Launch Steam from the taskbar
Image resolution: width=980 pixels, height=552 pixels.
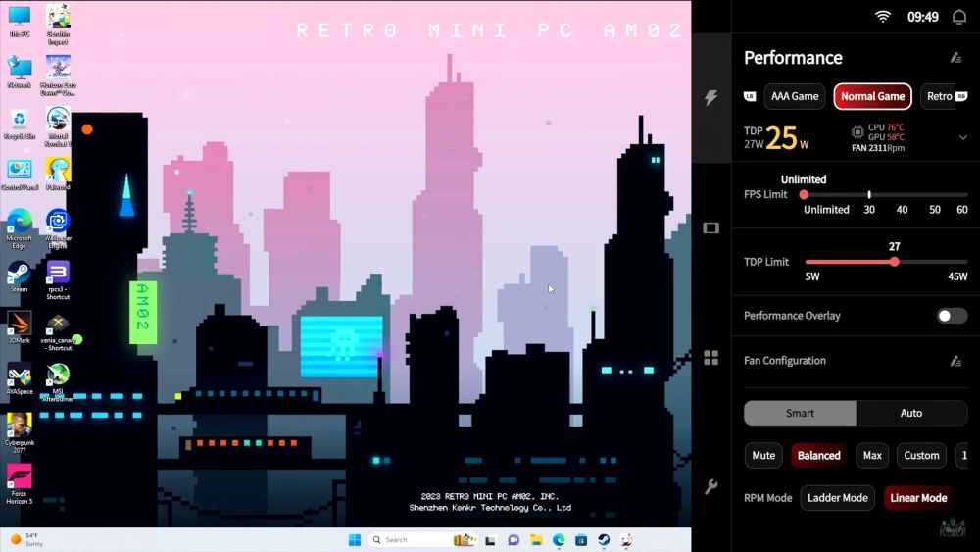(604, 540)
